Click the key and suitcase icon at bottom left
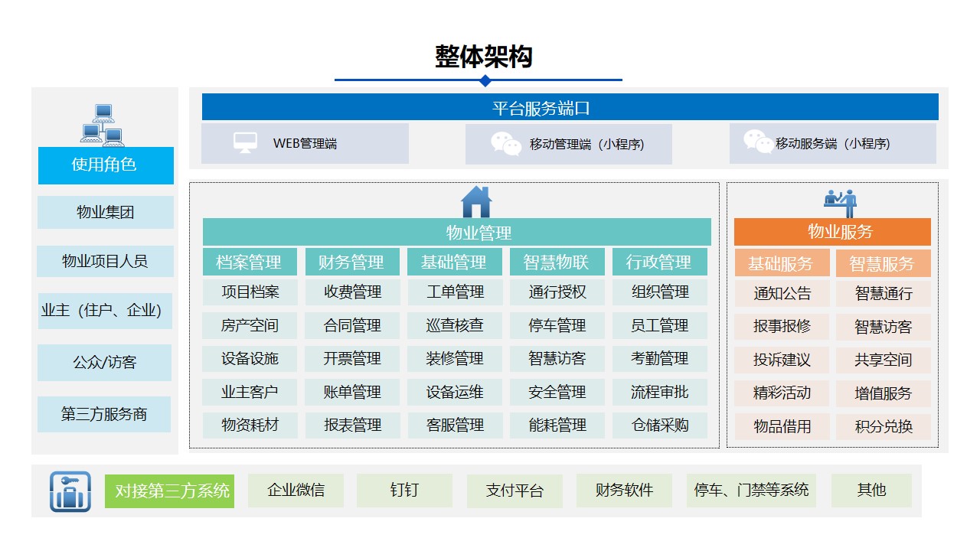This screenshot has height=551, width=980. pyautogui.click(x=70, y=491)
